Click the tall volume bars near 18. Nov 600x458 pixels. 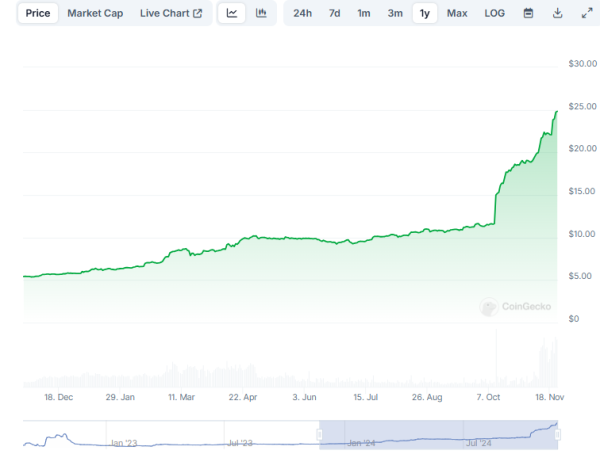(548, 363)
